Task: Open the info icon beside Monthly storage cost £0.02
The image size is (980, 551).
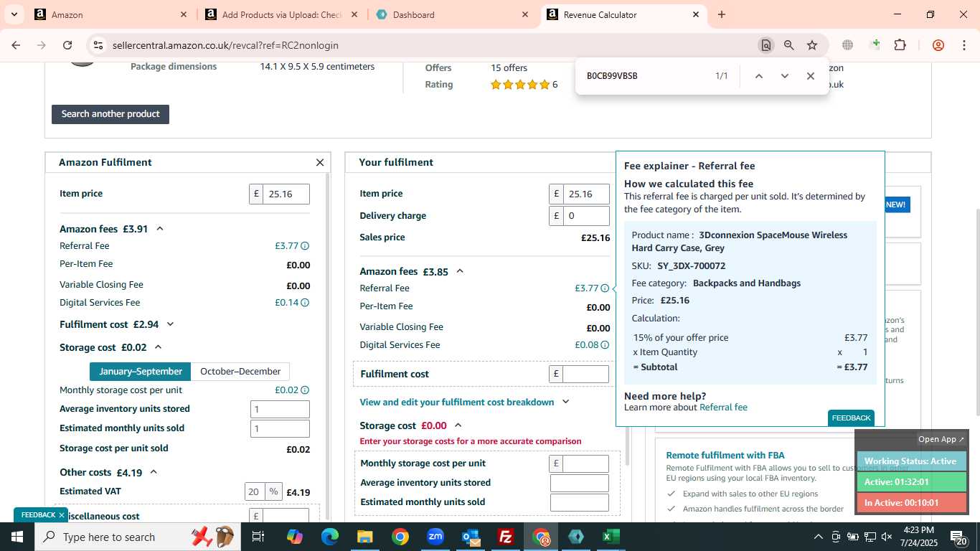Action: point(305,390)
